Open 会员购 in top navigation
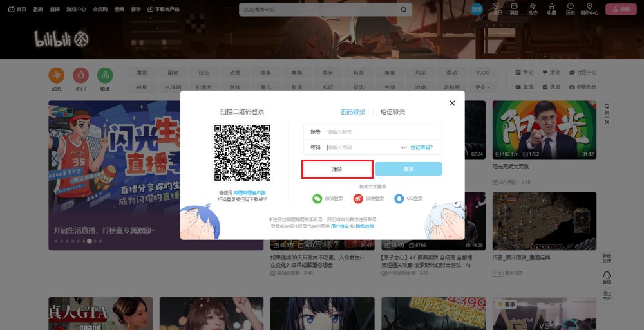Viewport: 644px width, 330px height. (x=100, y=9)
